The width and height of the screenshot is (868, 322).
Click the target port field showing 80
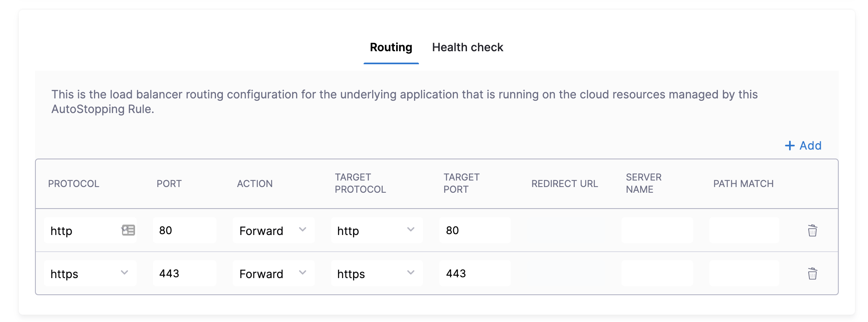pyautogui.click(x=475, y=231)
